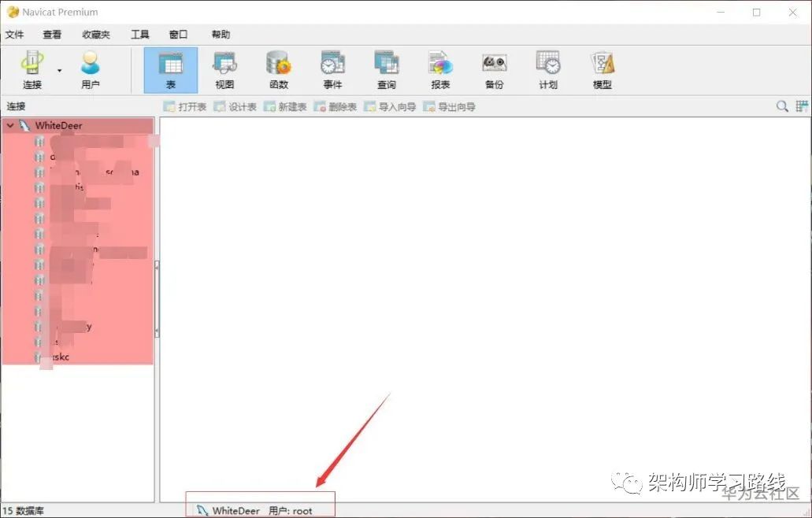Open the 查询 query section

click(387, 70)
